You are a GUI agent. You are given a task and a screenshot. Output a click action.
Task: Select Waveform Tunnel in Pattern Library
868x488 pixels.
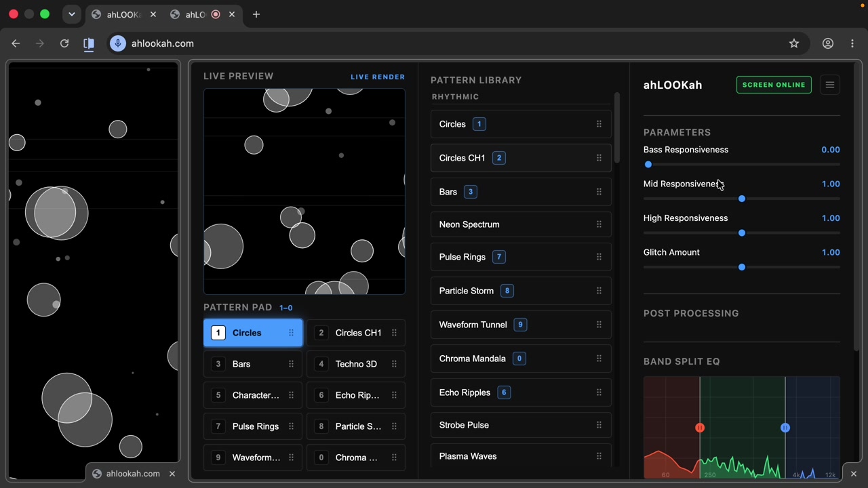(521, 325)
